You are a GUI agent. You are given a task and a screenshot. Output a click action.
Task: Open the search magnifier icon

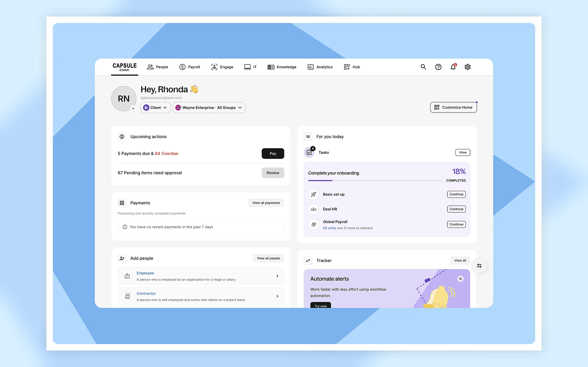423,67
